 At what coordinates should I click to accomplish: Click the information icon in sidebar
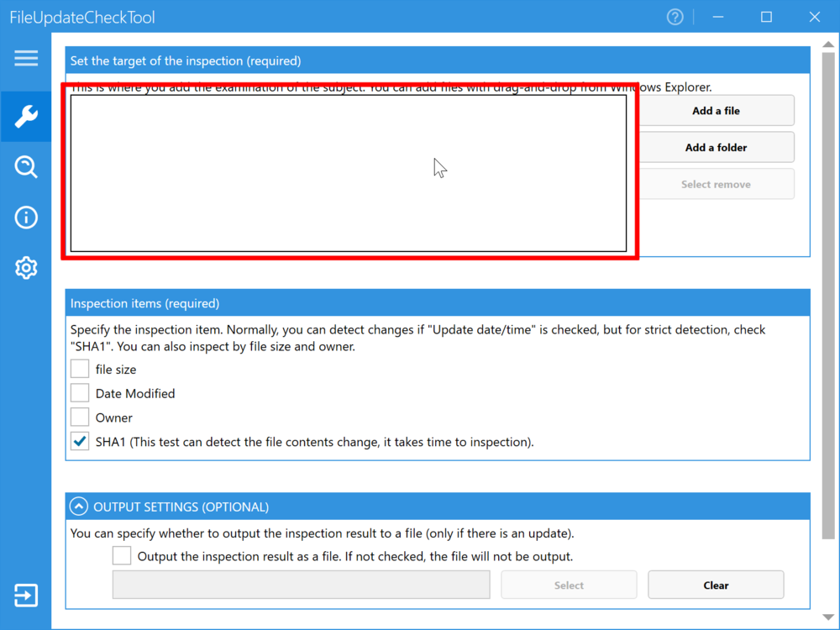26,218
